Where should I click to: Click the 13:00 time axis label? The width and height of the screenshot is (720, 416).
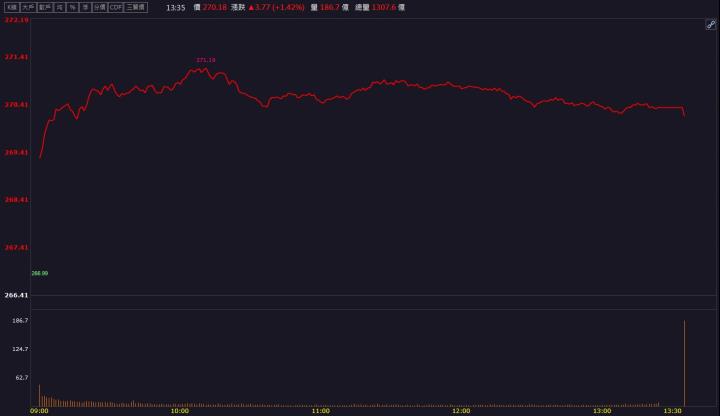coord(602,411)
